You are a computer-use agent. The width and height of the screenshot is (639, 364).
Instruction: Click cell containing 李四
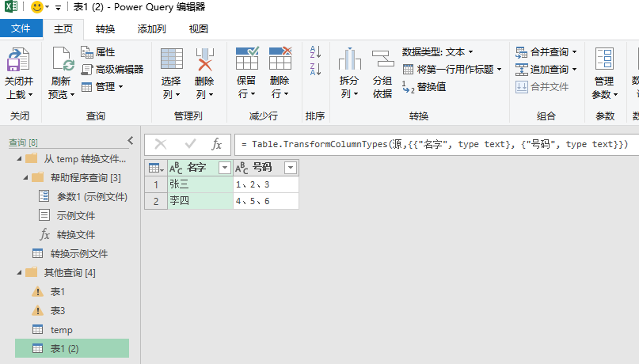pyautogui.click(x=200, y=201)
